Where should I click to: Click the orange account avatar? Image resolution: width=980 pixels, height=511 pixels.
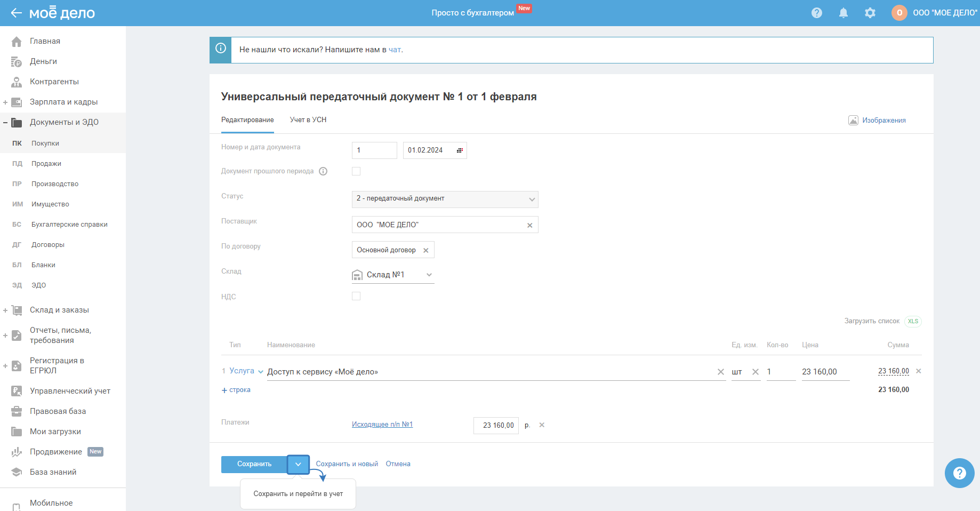[899, 13]
